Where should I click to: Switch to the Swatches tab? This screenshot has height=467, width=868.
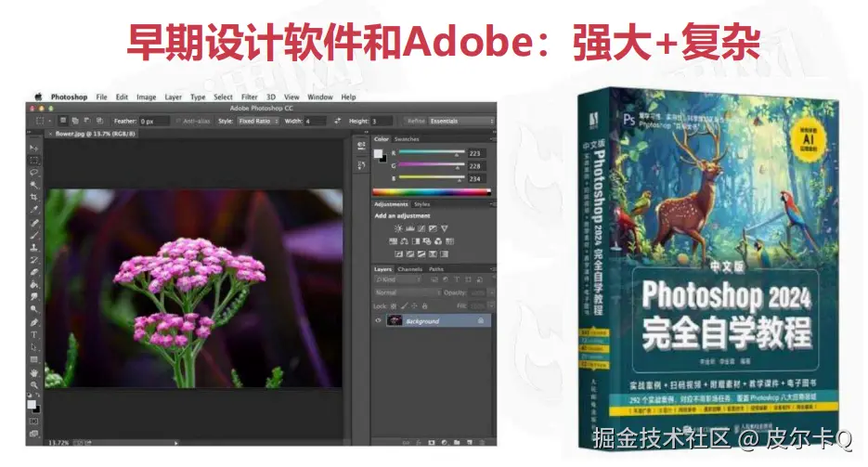407,139
